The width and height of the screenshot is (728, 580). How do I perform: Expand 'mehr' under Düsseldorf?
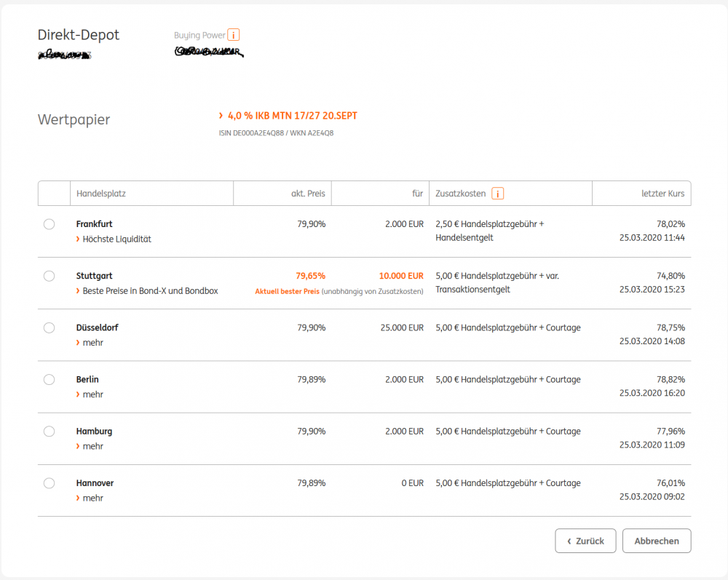click(x=92, y=342)
